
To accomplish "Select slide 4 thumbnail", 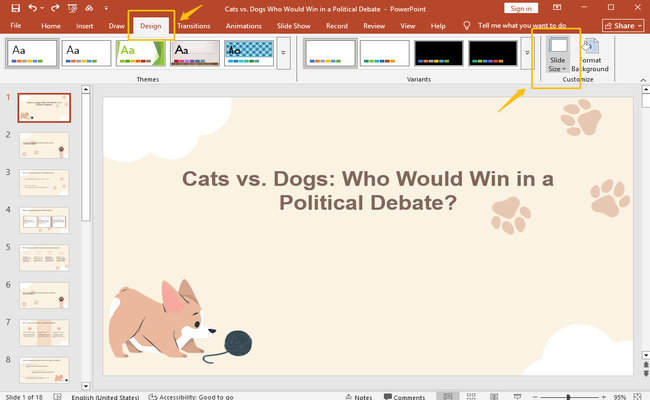I will pyautogui.click(x=44, y=221).
